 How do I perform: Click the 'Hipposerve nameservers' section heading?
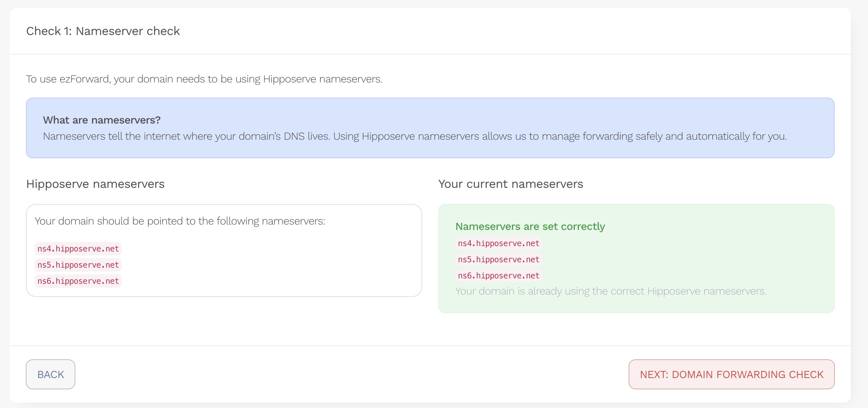95,184
